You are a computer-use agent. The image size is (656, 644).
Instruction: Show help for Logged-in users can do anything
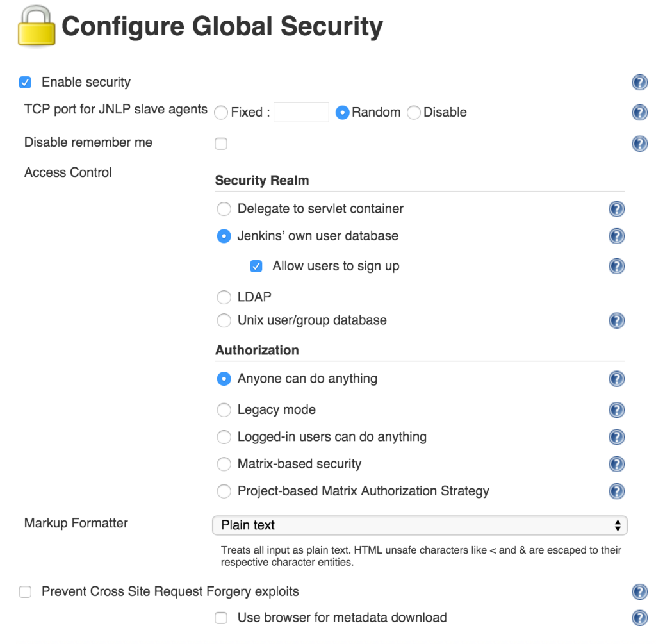(616, 437)
